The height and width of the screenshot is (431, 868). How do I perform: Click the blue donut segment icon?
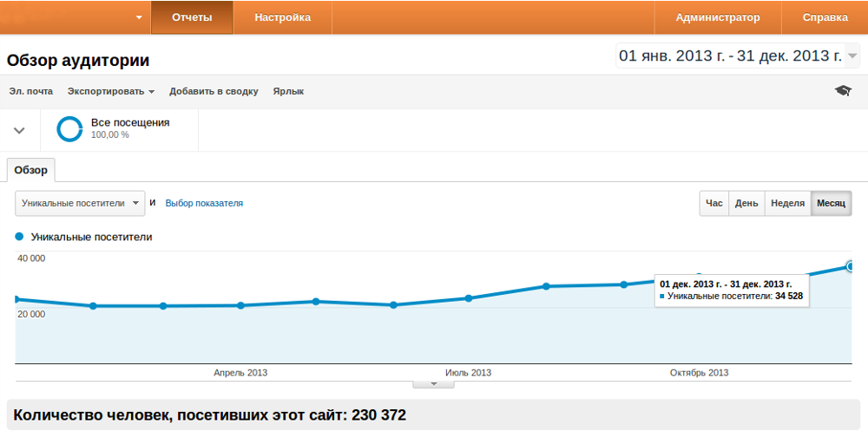(69, 129)
